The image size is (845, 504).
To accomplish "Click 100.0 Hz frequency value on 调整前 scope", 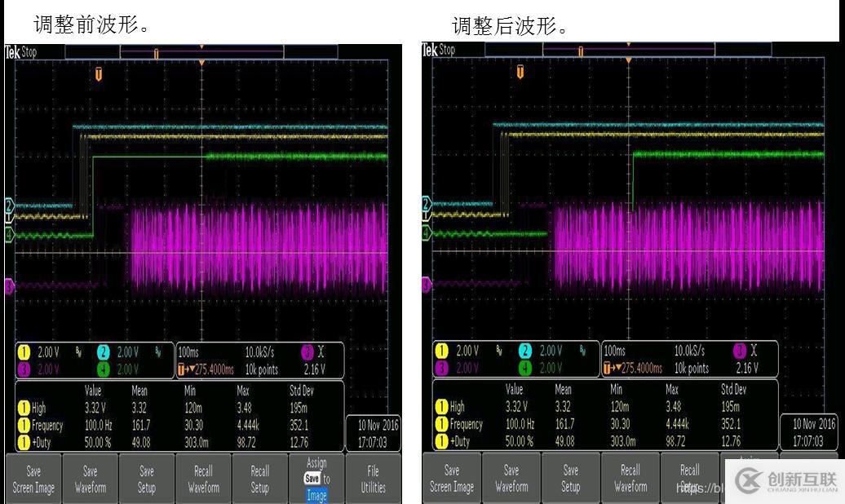I will [x=98, y=425].
